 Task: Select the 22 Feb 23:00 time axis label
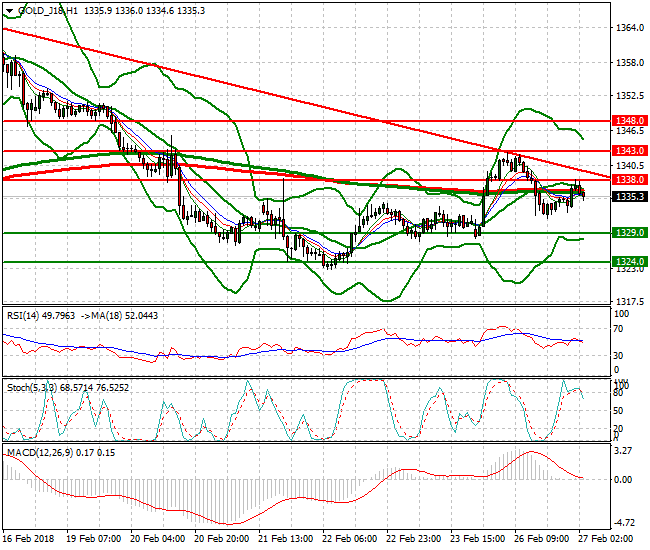click(414, 539)
